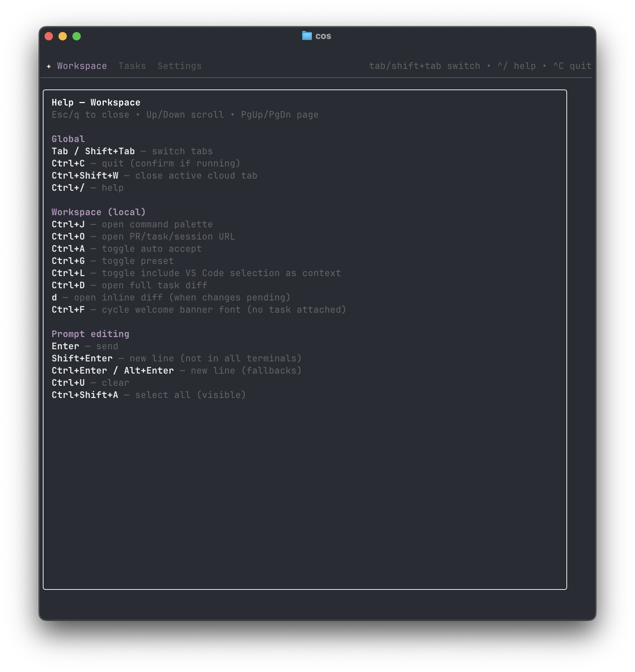Open the Settings tab

180,66
